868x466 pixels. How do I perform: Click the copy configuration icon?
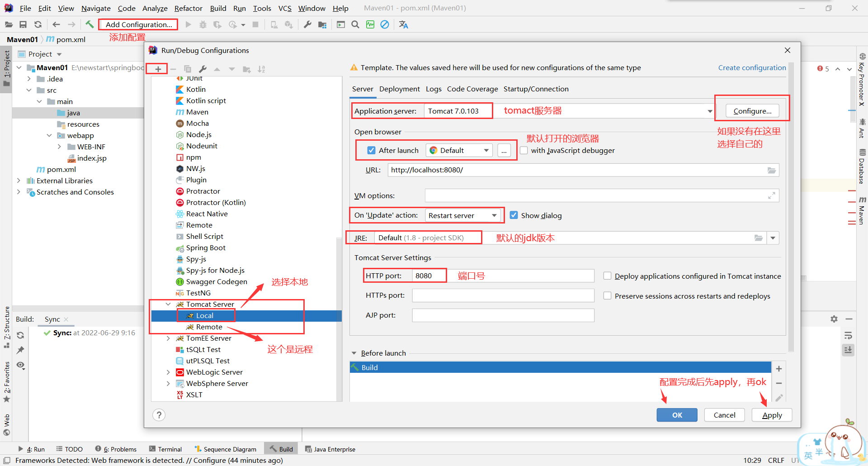[x=188, y=69]
